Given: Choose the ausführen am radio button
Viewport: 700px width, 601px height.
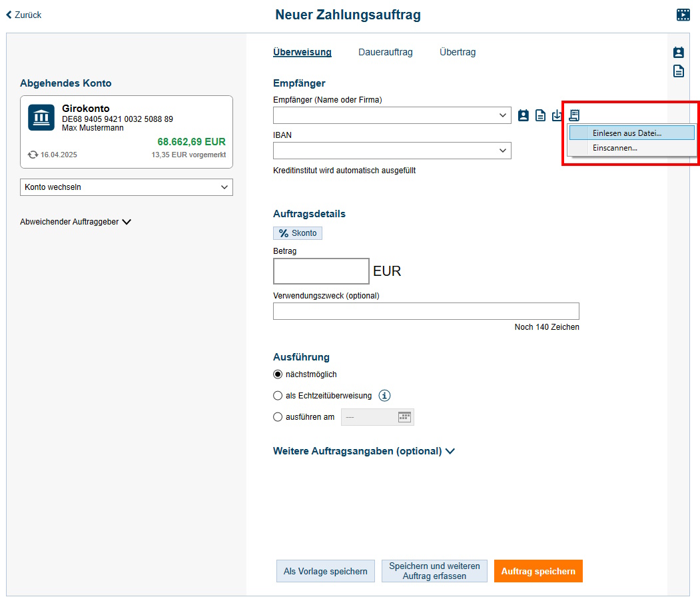Looking at the screenshot, I should pos(278,417).
